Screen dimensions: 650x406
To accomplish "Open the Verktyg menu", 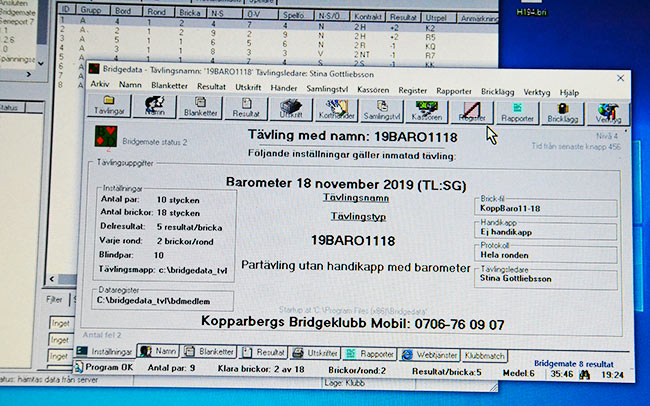I will pyautogui.click(x=537, y=92).
